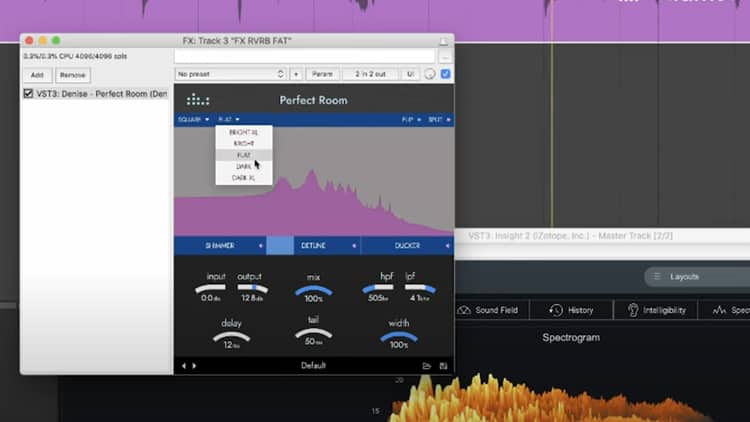Viewport: 750px width, 422px height.
Task: Click the save preset disk icon
Action: (443, 366)
